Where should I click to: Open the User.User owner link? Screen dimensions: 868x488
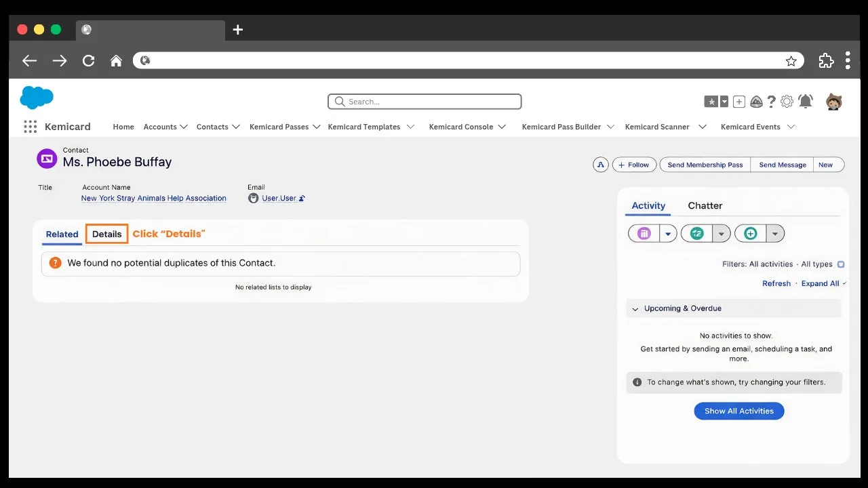tap(279, 199)
